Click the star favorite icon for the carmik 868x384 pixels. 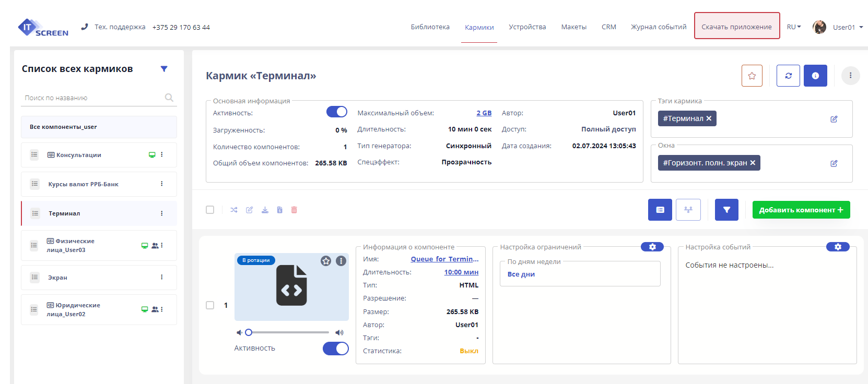752,76
